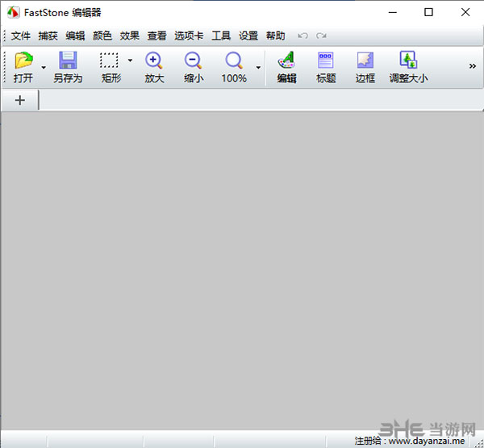484x448 pixels.
Task: Set zoom to 100% icon
Action: pos(234,61)
